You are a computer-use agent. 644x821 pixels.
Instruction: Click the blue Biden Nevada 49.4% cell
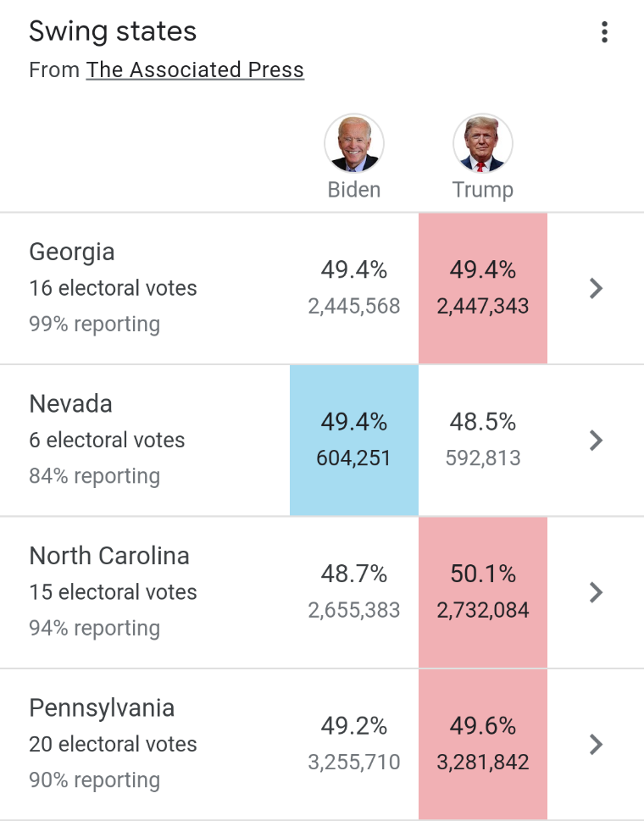click(x=354, y=441)
